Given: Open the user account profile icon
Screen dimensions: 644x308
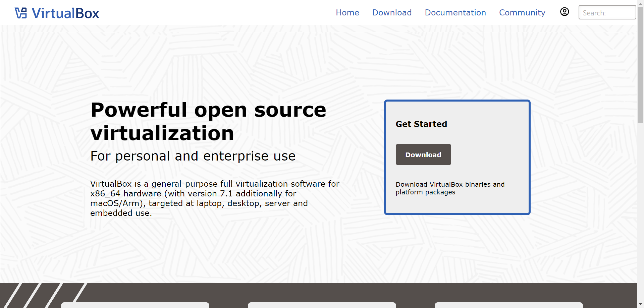Looking at the screenshot, I should pyautogui.click(x=565, y=12).
